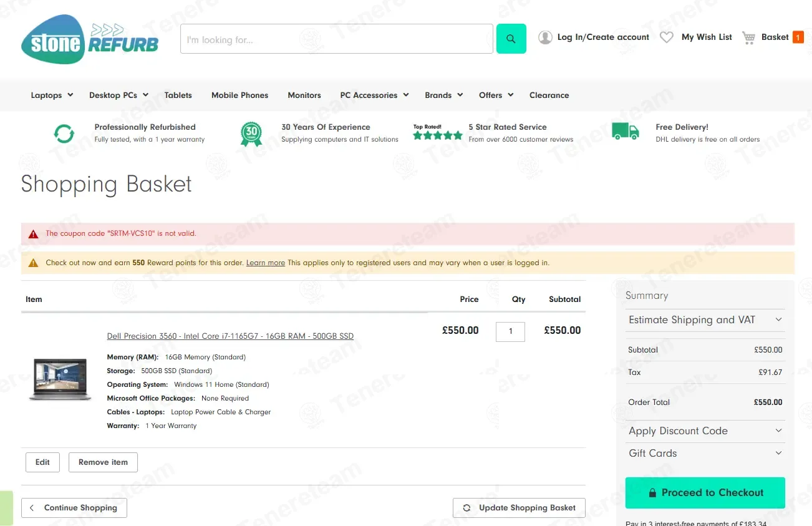Open the Desktop PCs dropdown menu
Image resolution: width=812 pixels, height=526 pixels.
[118, 95]
